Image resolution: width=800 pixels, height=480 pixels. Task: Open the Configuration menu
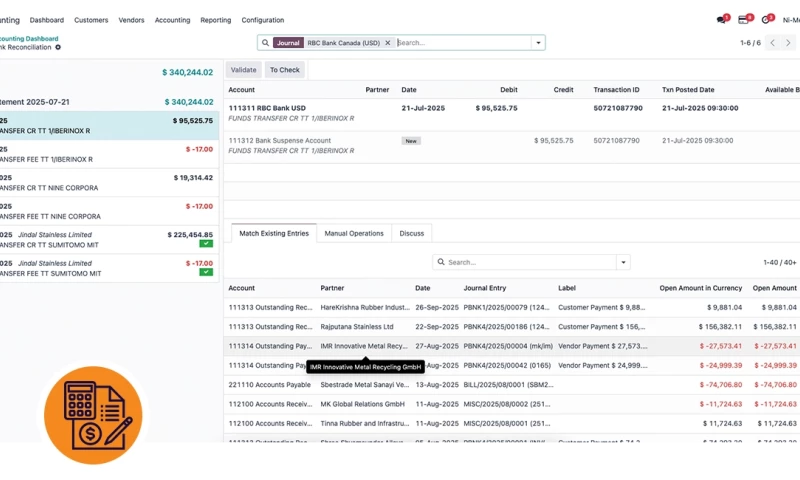[262, 20]
